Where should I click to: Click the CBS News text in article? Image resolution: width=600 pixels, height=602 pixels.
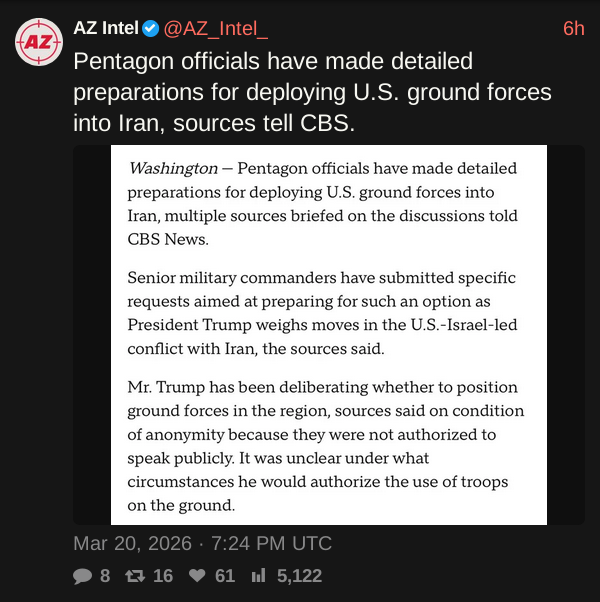(x=170, y=240)
